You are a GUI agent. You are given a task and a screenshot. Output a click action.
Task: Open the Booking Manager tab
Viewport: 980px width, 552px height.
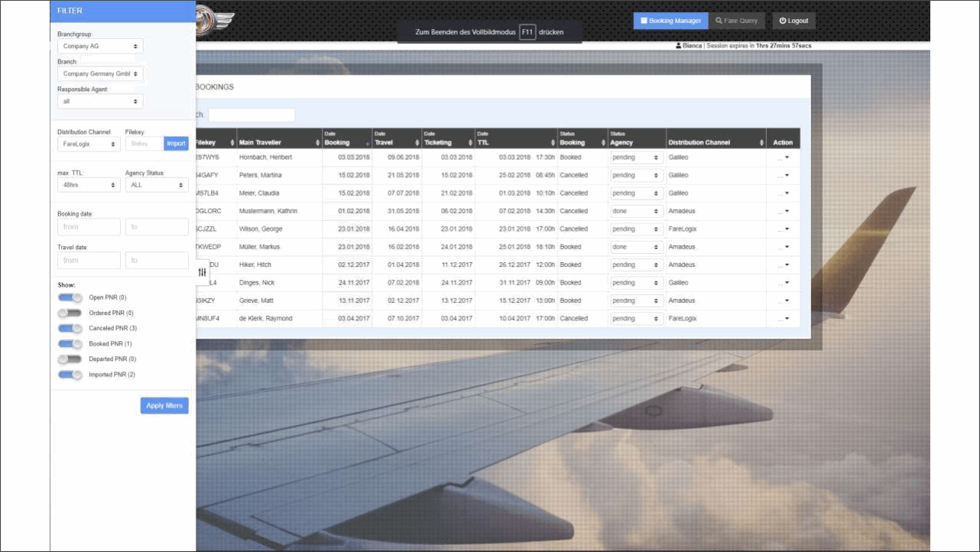pyautogui.click(x=670, y=21)
